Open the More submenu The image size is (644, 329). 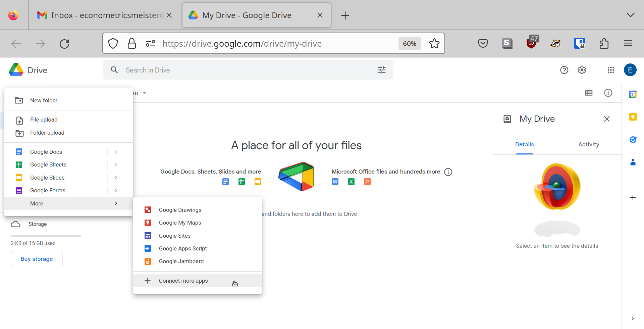[x=69, y=203]
